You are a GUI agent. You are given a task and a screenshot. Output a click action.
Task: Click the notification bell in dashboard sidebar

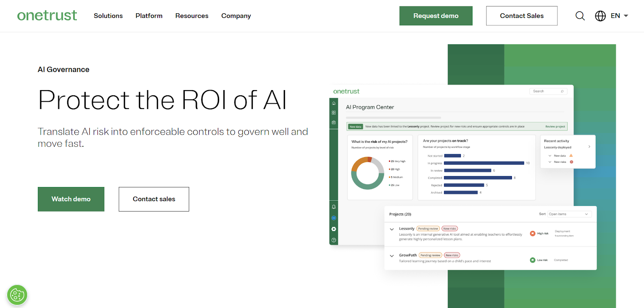[x=334, y=207]
